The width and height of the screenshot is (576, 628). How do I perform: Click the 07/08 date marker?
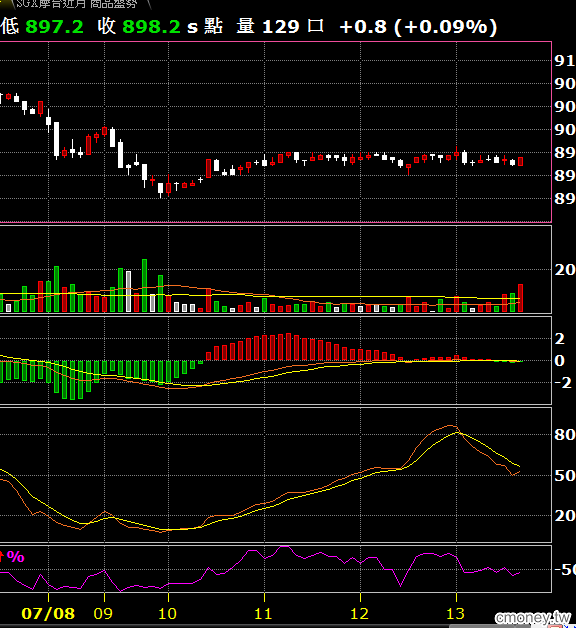tap(48, 613)
